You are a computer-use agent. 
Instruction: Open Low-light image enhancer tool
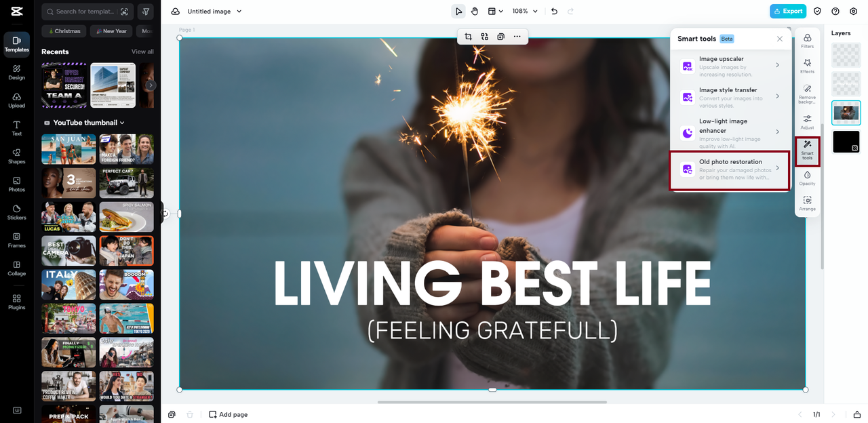(730, 132)
